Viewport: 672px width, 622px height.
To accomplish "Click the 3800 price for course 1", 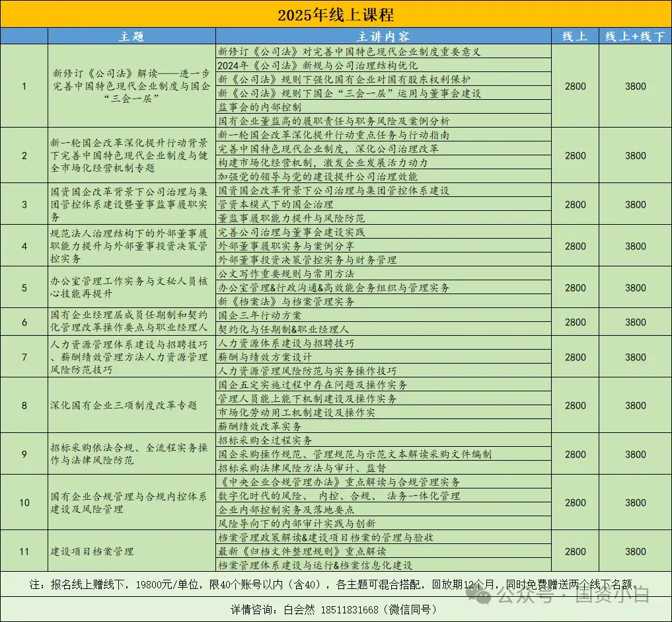I will (x=635, y=86).
